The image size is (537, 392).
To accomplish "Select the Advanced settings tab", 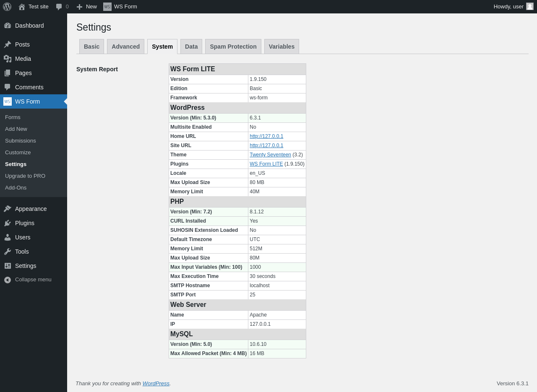I will (125, 47).
